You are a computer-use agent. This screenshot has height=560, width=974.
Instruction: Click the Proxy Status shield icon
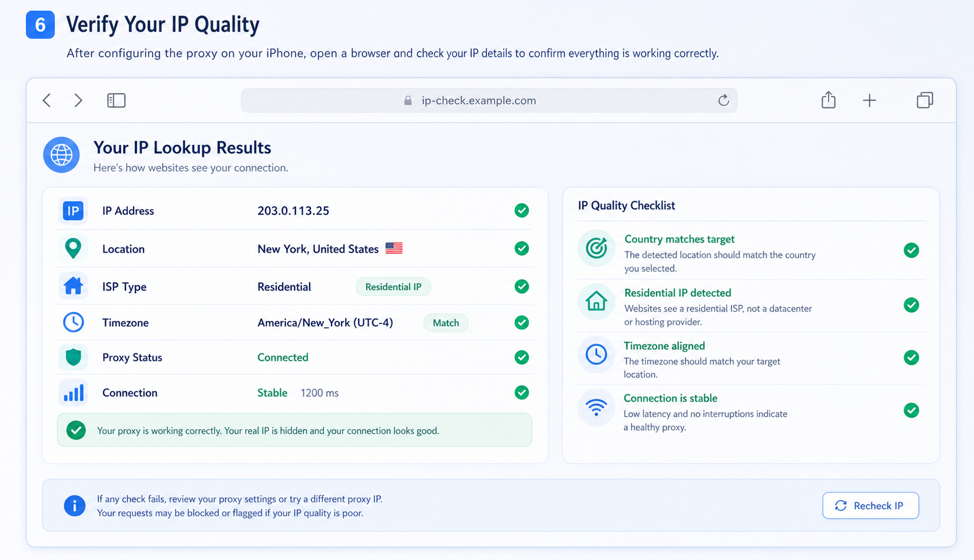(73, 357)
